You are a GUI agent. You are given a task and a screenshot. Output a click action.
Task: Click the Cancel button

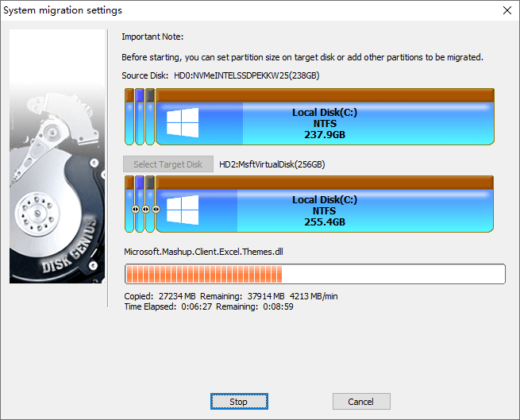tap(361, 402)
